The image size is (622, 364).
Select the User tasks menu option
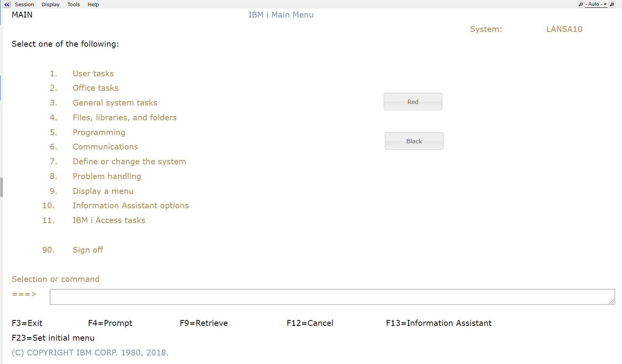93,74
